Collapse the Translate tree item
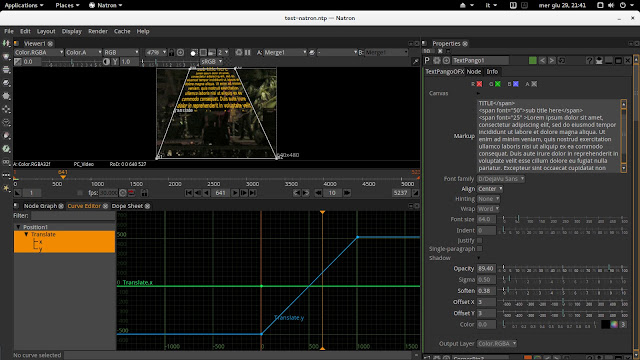This screenshot has height=360, width=640. (x=26, y=234)
